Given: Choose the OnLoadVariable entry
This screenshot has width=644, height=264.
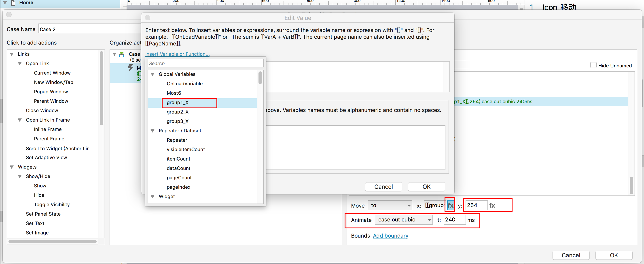Looking at the screenshot, I should click(184, 84).
